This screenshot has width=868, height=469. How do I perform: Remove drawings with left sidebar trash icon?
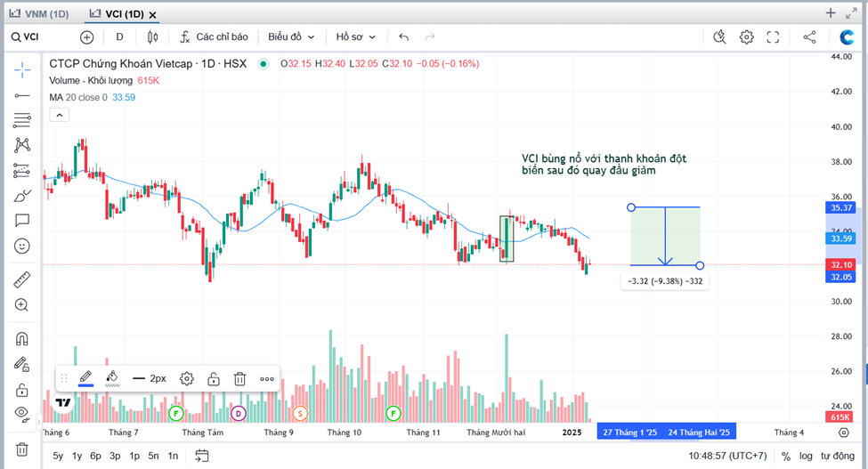pyautogui.click(x=22, y=449)
